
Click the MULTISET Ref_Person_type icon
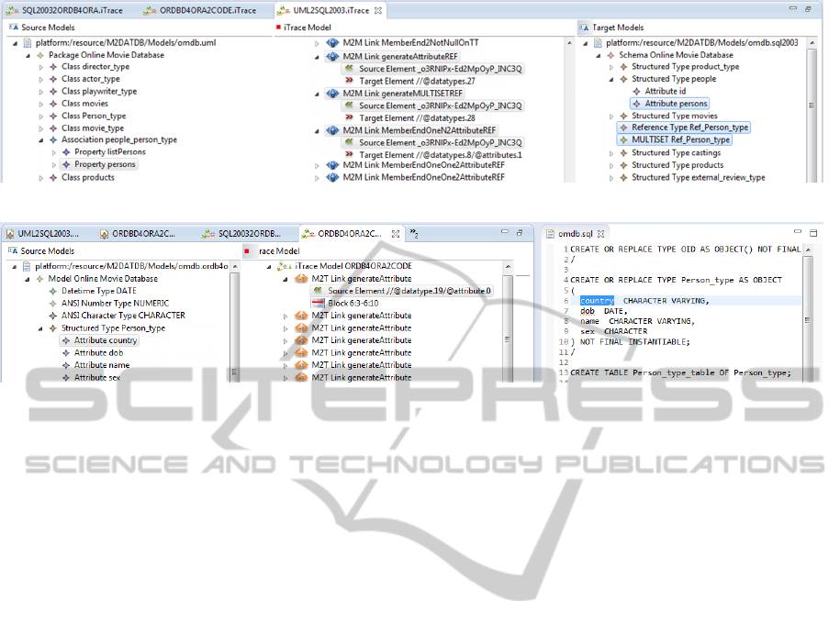tap(623, 140)
